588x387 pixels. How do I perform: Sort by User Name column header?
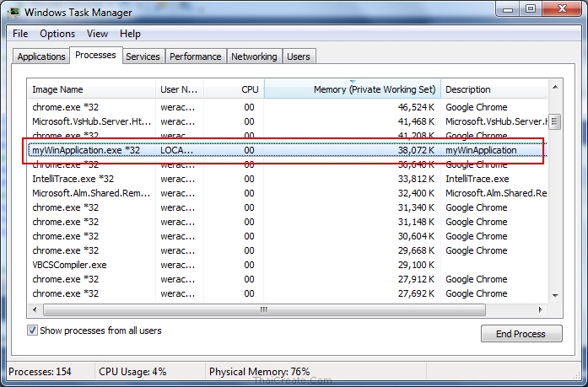[x=179, y=89]
